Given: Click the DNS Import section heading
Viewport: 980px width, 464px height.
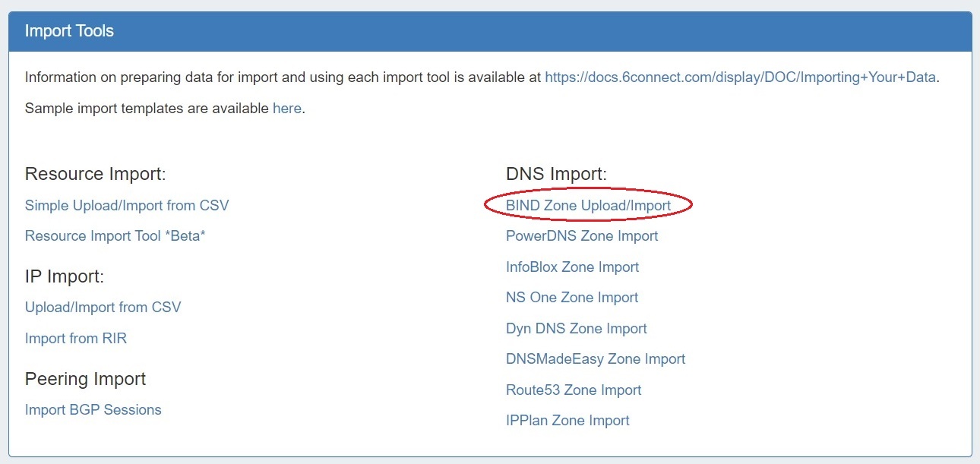Looking at the screenshot, I should click(x=556, y=174).
